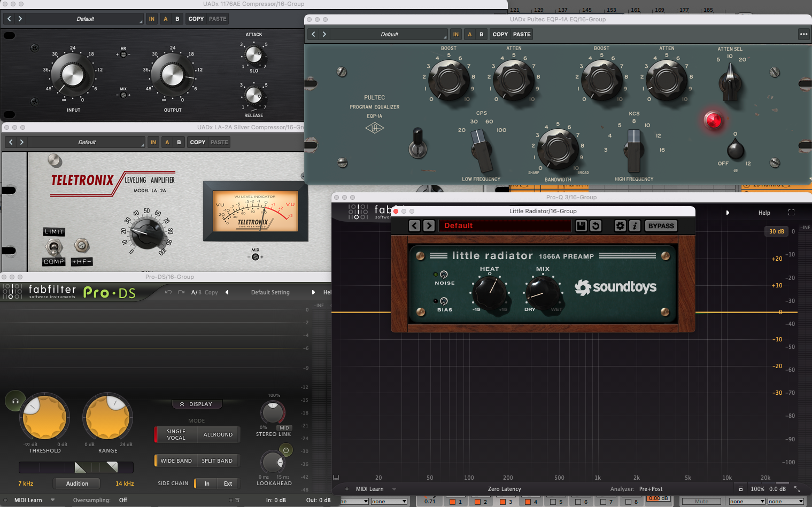Click the 30 dB display range in Pro-Q 3
The image size is (812, 507).
(x=776, y=231)
